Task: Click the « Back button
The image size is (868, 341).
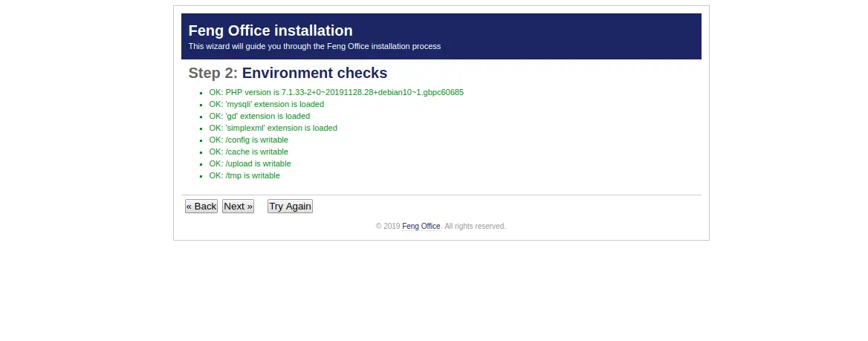Action: tap(201, 207)
